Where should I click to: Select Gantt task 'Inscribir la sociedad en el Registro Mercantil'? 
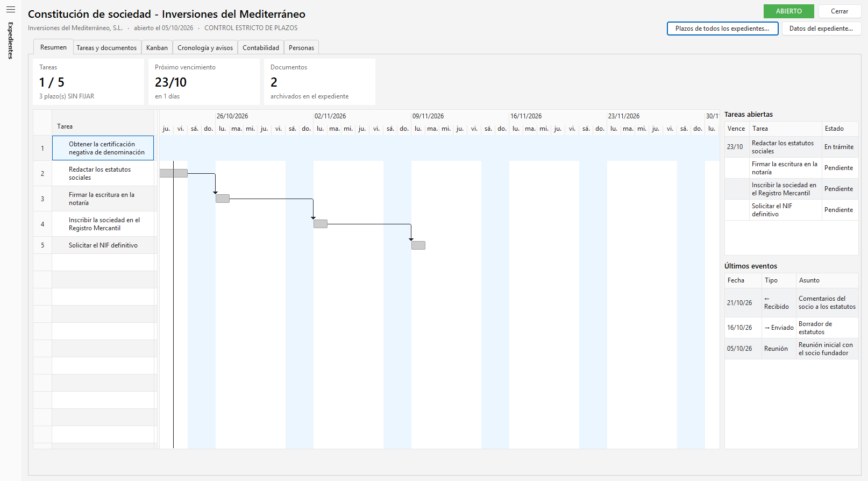[103, 224]
